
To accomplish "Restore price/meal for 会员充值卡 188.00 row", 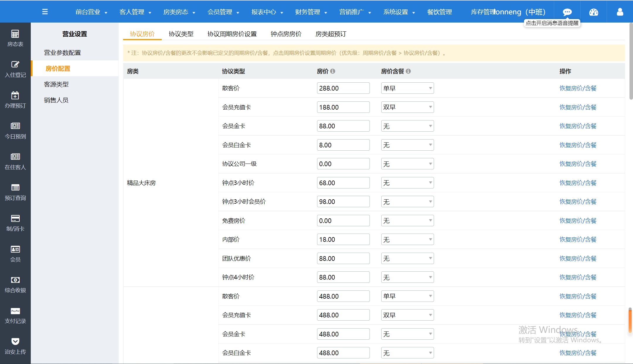I will 578,107.
